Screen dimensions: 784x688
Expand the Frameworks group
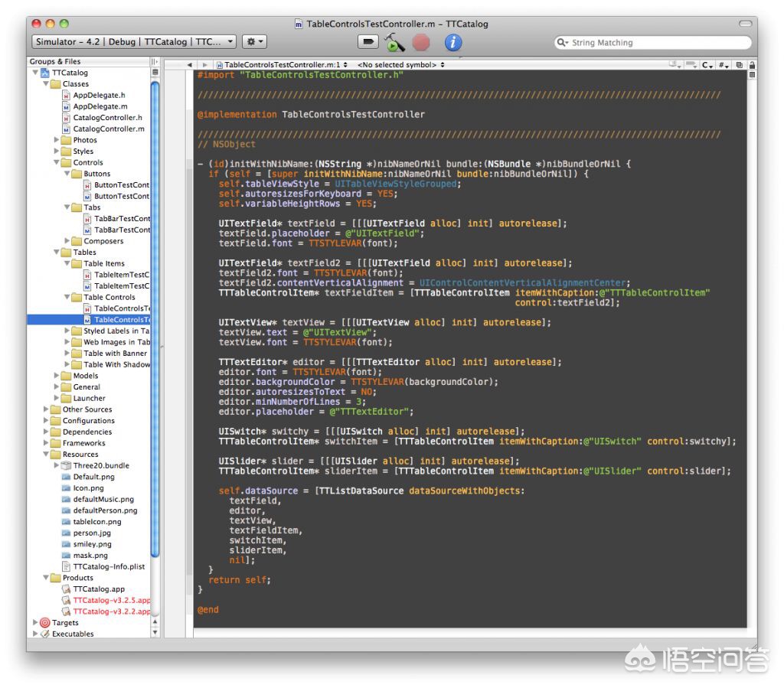[46, 443]
